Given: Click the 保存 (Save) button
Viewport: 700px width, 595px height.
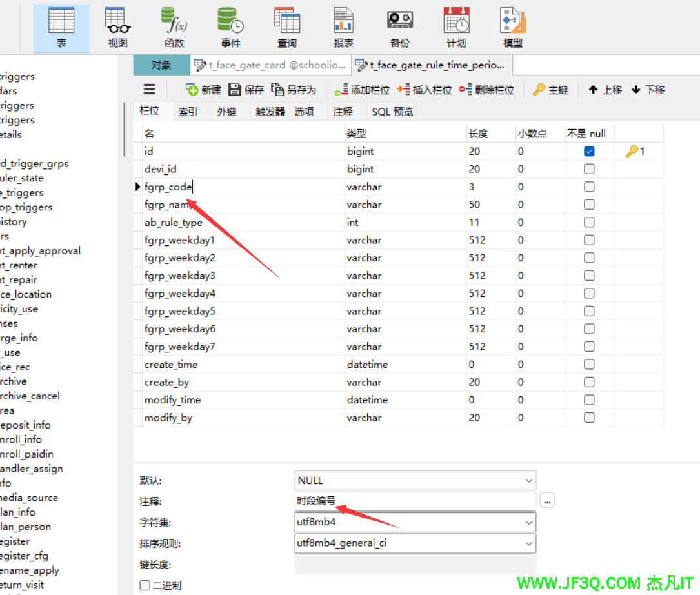Looking at the screenshot, I should pyautogui.click(x=246, y=90).
